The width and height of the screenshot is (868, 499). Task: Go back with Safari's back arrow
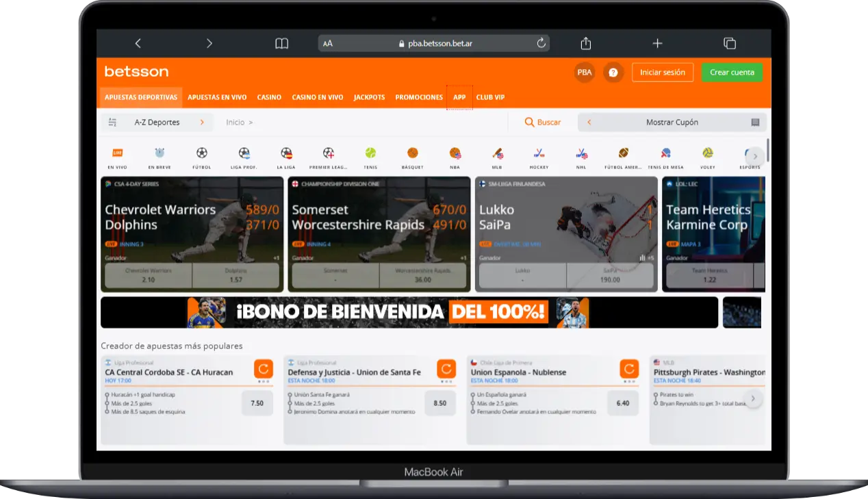pos(138,43)
